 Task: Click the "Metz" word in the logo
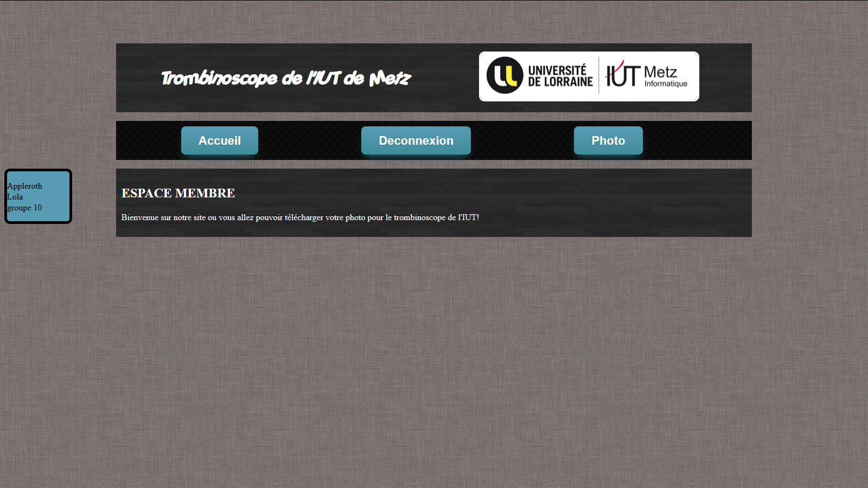660,72
